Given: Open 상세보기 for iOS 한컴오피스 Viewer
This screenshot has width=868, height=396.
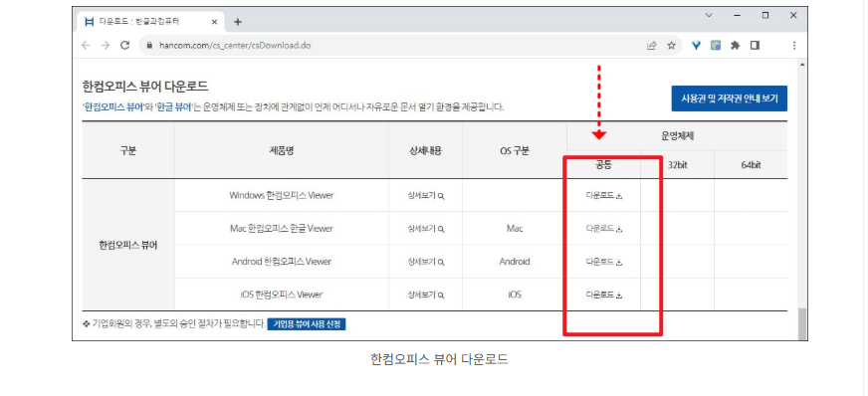Looking at the screenshot, I should (426, 295).
